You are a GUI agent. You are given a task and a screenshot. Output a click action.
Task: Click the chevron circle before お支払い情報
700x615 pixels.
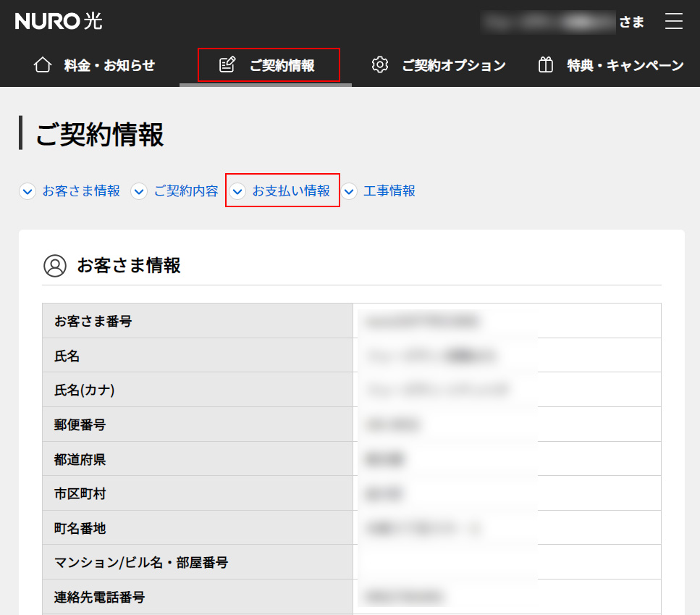click(x=237, y=192)
